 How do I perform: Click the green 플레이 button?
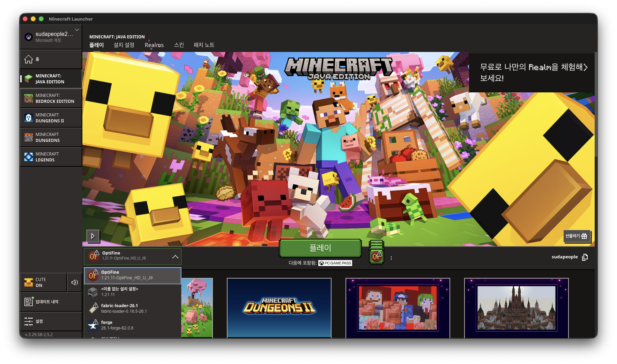click(x=320, y=248)
